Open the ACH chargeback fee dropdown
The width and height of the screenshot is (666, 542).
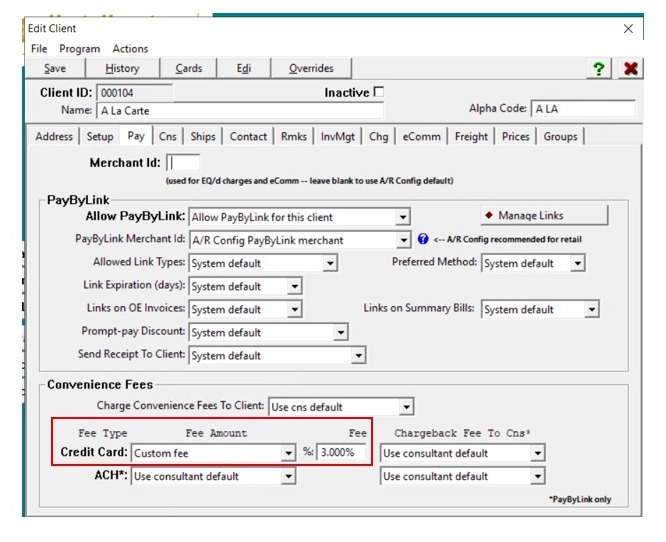pos(537,476)
